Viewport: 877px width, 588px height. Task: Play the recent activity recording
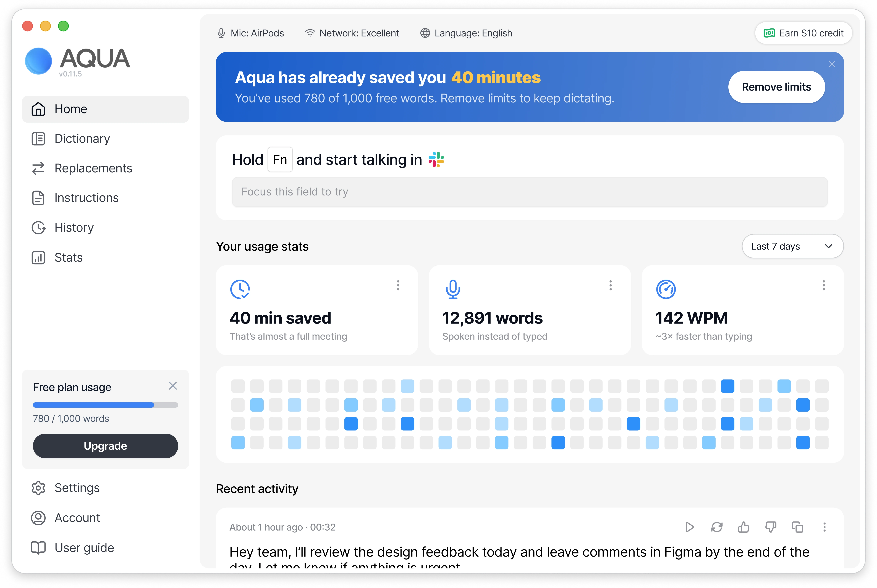(689, 527)
